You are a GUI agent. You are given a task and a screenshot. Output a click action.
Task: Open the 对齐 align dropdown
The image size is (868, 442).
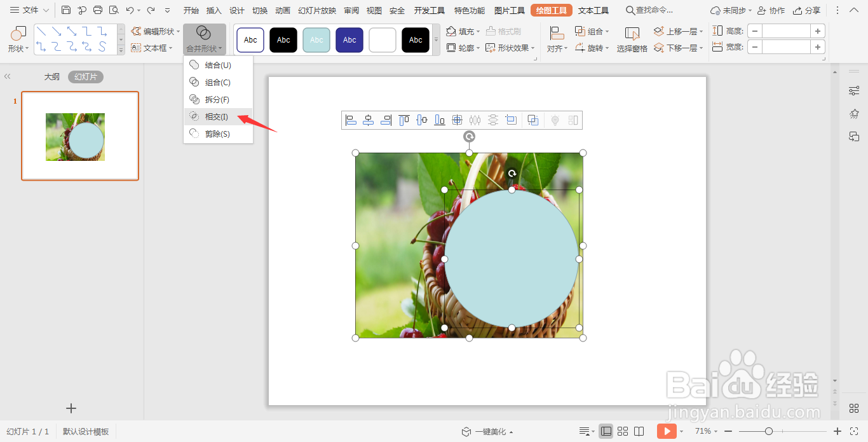click(x=557, y=39)
